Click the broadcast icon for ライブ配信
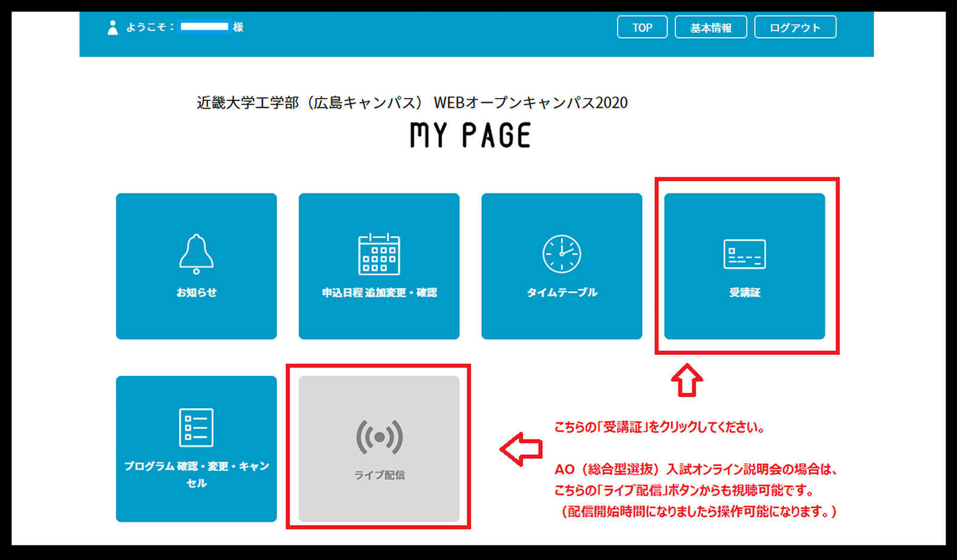The height and width of the screenshot is (560, 957). click(x=380, y=437)
